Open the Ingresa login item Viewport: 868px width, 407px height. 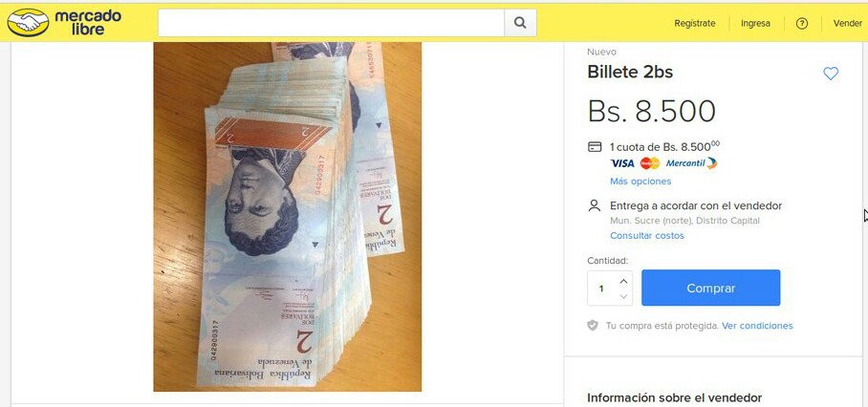click(755, 23)
